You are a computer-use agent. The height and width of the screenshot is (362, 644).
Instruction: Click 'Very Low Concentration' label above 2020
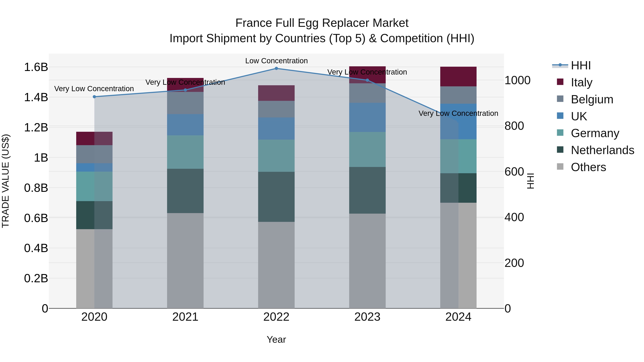coord(94,89)
